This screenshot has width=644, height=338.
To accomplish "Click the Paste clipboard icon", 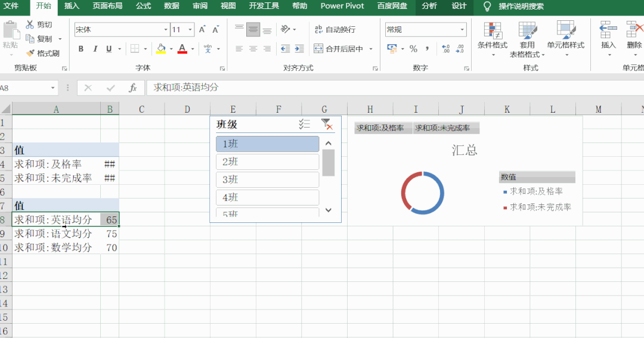I will click(10, 30).
